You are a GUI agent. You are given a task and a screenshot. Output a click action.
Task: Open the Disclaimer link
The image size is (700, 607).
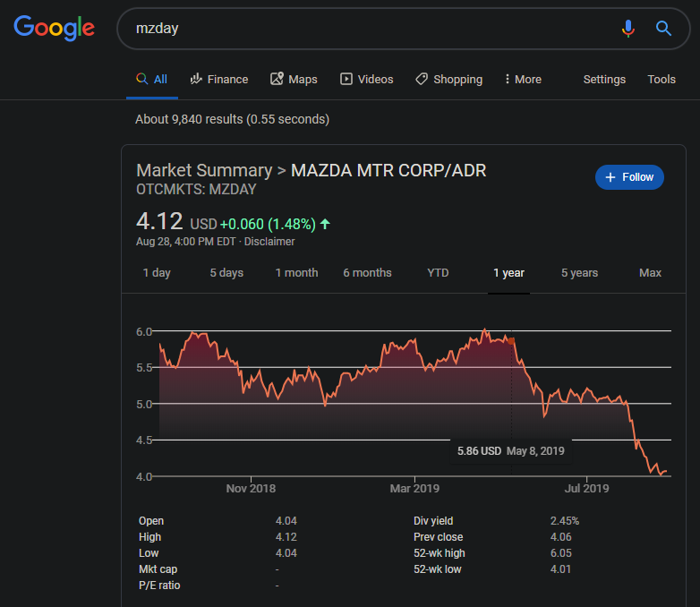point(269,242)
